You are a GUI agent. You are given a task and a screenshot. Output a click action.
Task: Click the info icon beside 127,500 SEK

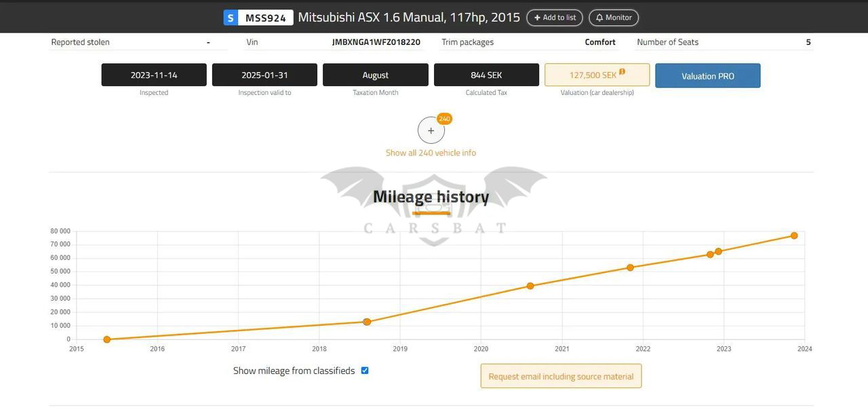tap(622, 72)
